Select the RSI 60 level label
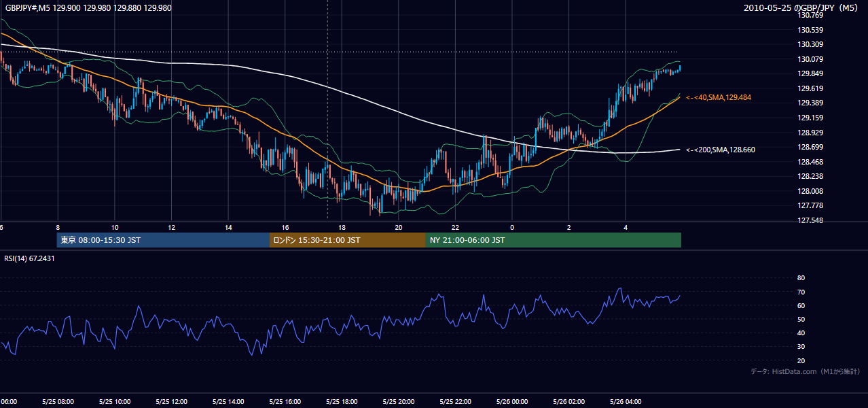Screen dimensions: 868x408 801,305
